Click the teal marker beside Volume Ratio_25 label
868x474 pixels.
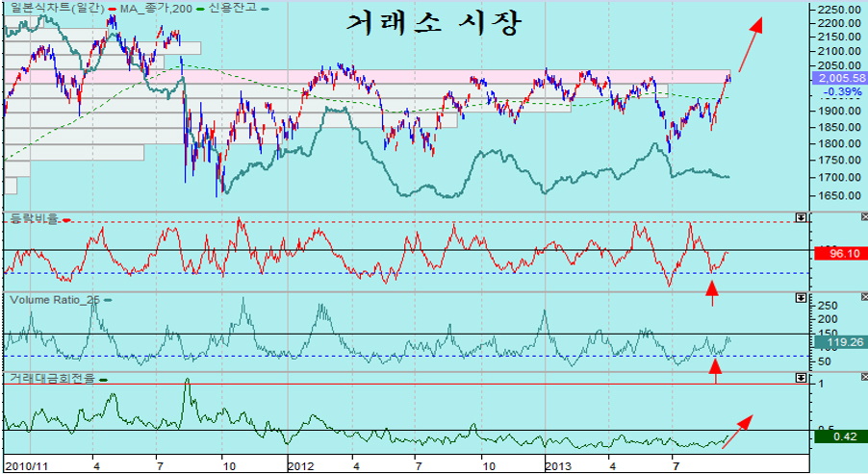pyautogui.click(x=108, y=300)
